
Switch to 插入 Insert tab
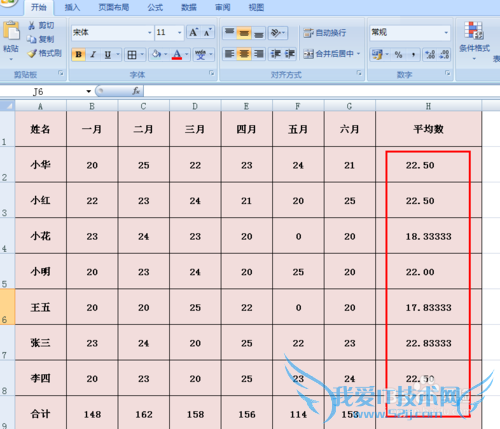coord(72,7)
